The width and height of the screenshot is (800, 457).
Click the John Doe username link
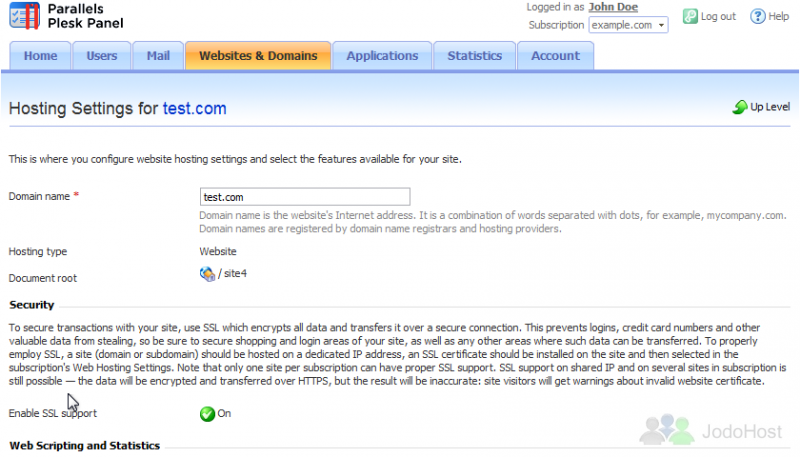613,7
